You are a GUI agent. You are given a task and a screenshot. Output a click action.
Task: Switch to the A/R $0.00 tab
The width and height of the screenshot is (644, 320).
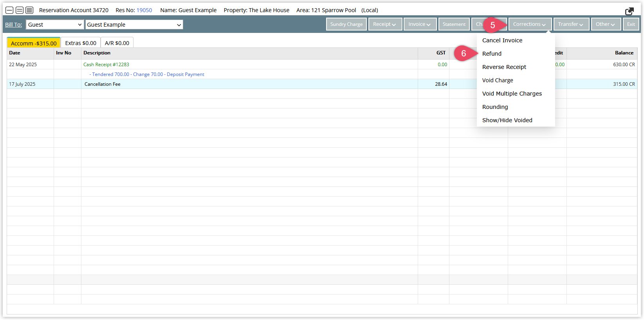[117, 43]
